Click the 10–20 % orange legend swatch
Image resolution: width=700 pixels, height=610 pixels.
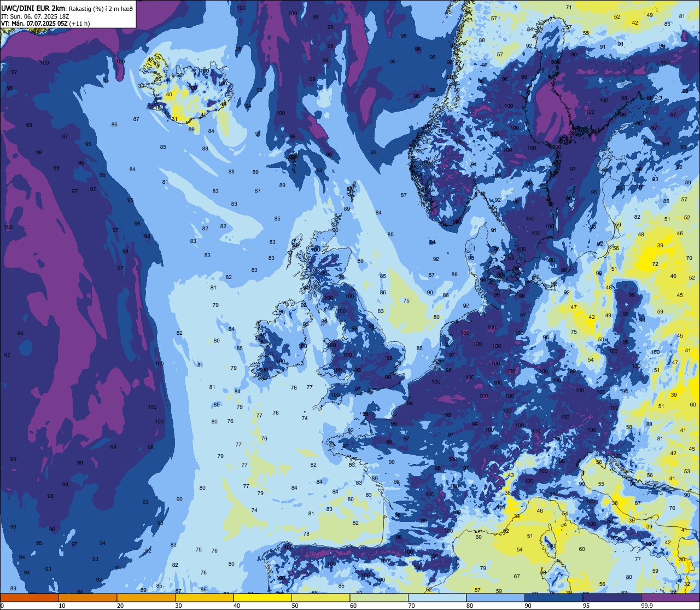click(x=88, y=598)
